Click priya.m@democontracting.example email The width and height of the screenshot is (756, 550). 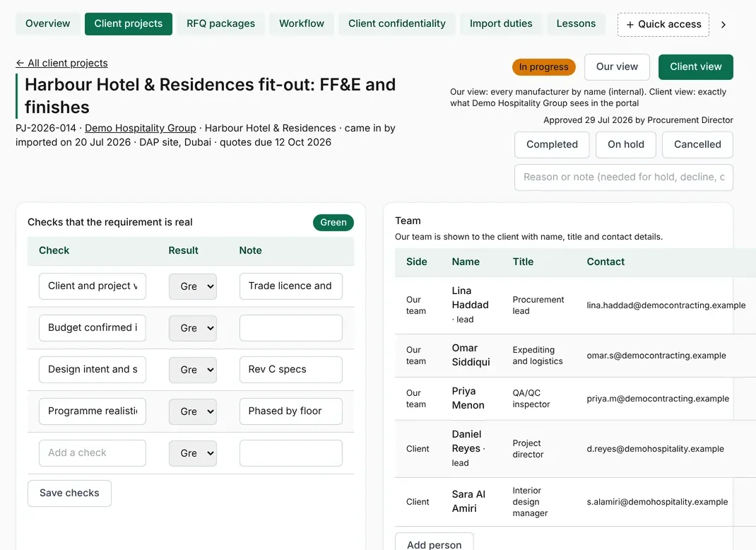[658, 399]
